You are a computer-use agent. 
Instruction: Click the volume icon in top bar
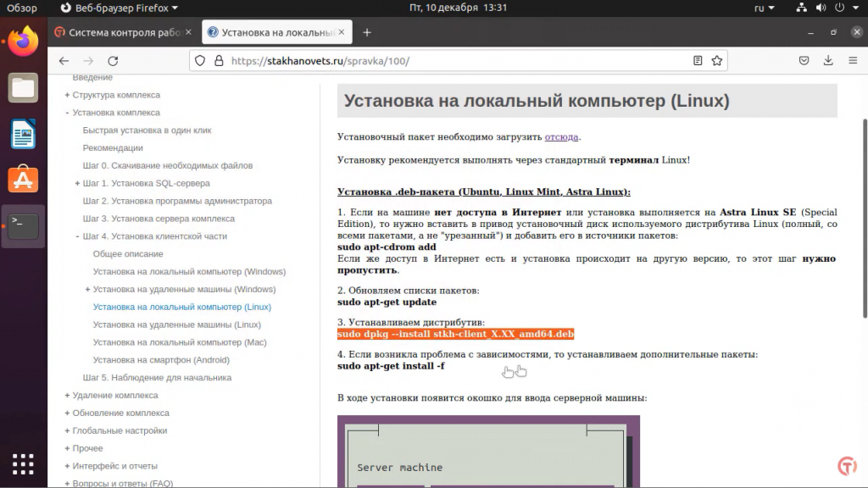click(821, 8)
